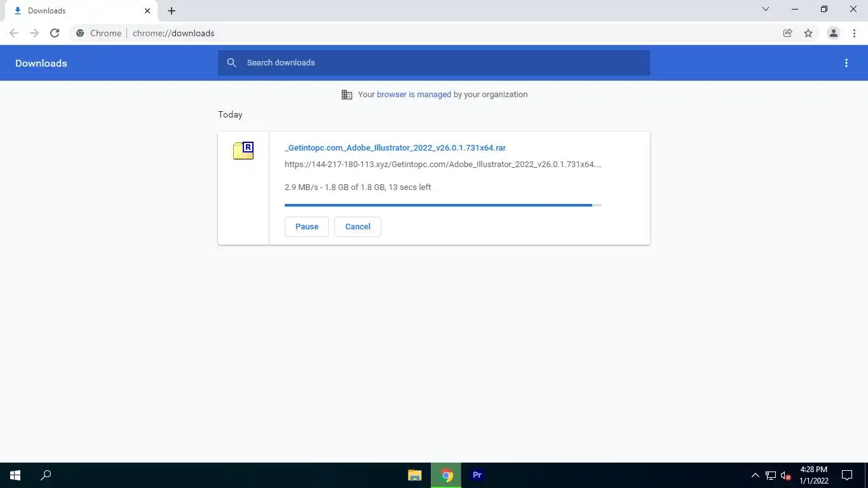Click the RAR file icon of the download

click(243, 151)
